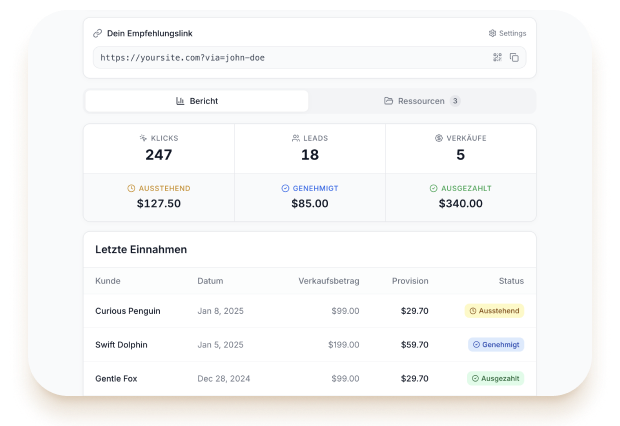Switch to the Ressourcen tab

[x=422, y=101]
